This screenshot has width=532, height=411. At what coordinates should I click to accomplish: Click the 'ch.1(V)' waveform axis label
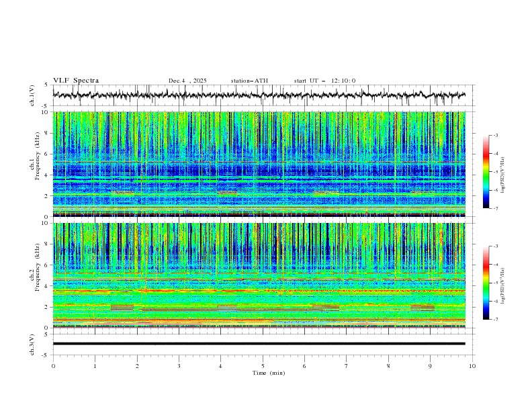point(32,95)
